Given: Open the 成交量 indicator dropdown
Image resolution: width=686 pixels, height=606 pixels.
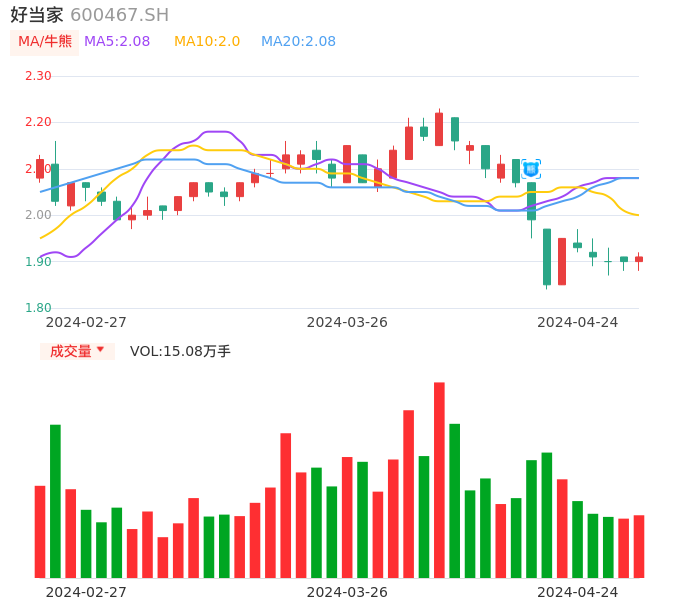Looking at the screenshot, I should [77, 351].
